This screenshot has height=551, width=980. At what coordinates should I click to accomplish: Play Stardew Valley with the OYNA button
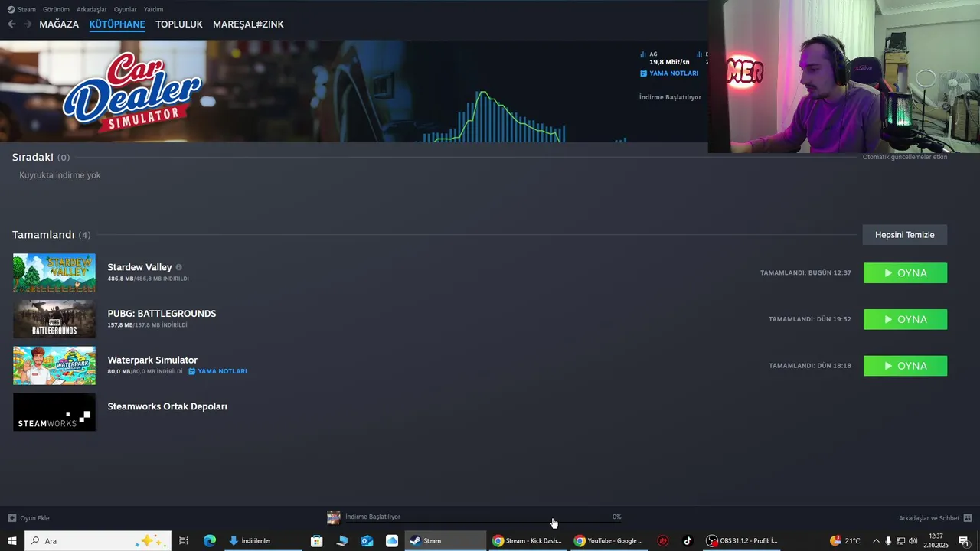[905, 273]
